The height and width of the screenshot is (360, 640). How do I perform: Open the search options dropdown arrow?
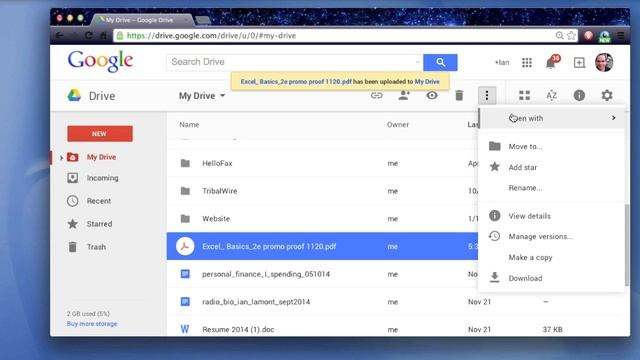click(418, 62)
